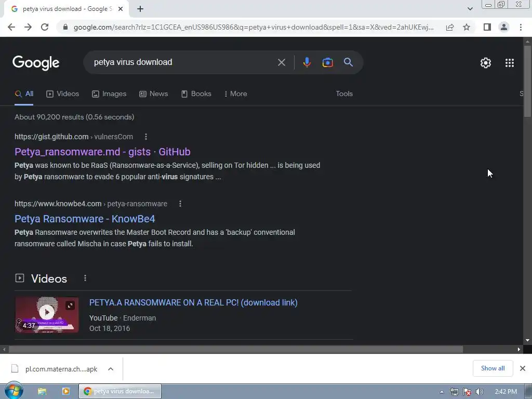Viewport: 532px width, 399px height.
Task: Open Petya_ransomware.md GitHub gist link
Action: tap(102, 152)
